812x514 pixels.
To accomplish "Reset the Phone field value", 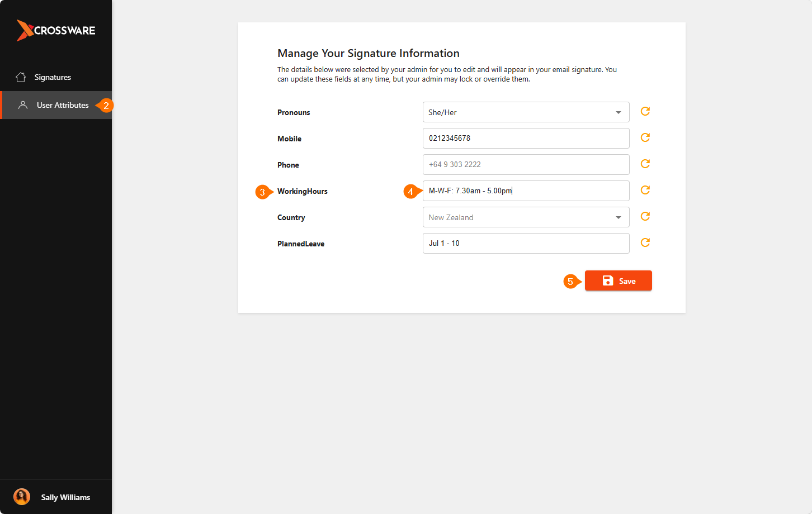I will [x=645, y=164].
